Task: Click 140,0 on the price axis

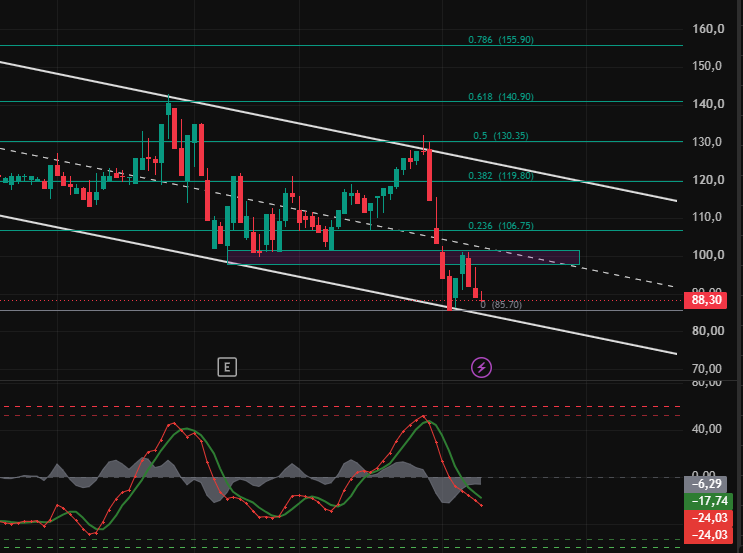Action: tap(708, 104)
